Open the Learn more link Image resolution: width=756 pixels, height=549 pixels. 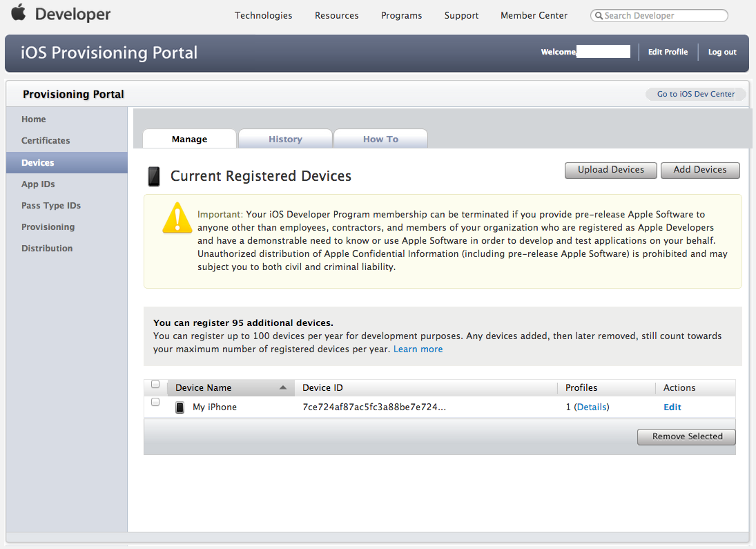tap(418, 349)
